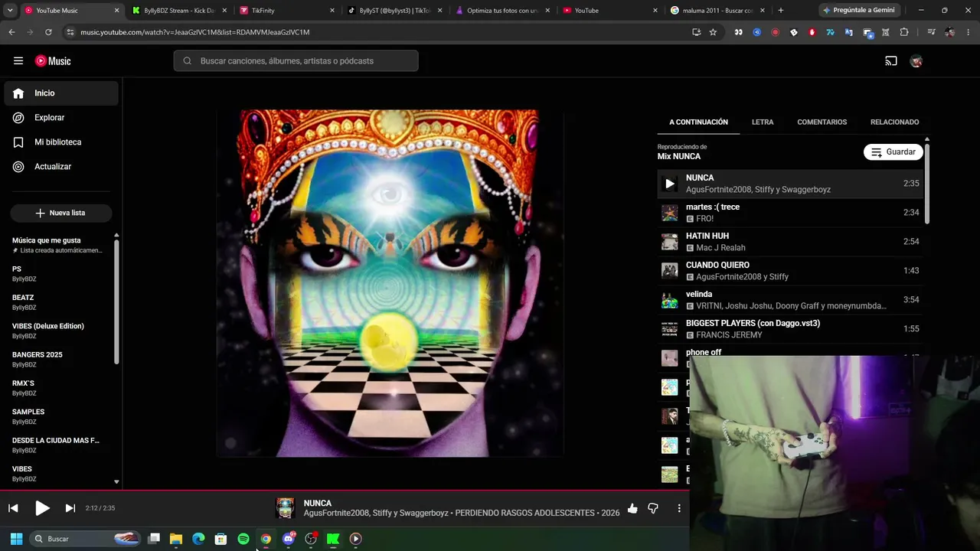Dislike the song with thumbs down
The image size is (980, 551).
(x=653, y=508)
